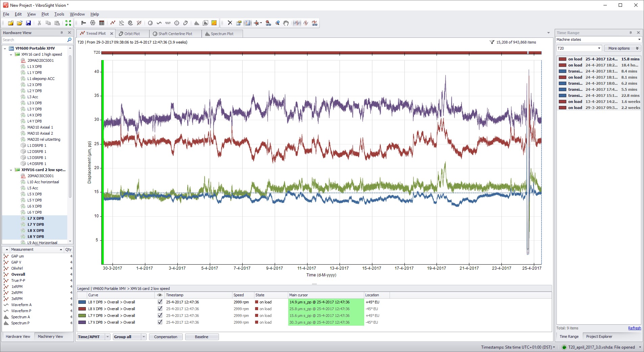
Task: Click the Compensation button
Action: click(x=166, y=336)
